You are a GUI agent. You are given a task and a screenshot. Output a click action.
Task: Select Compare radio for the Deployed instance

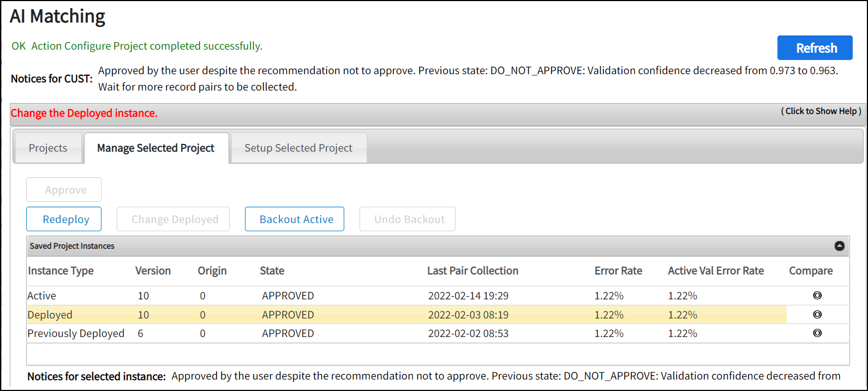817,315
